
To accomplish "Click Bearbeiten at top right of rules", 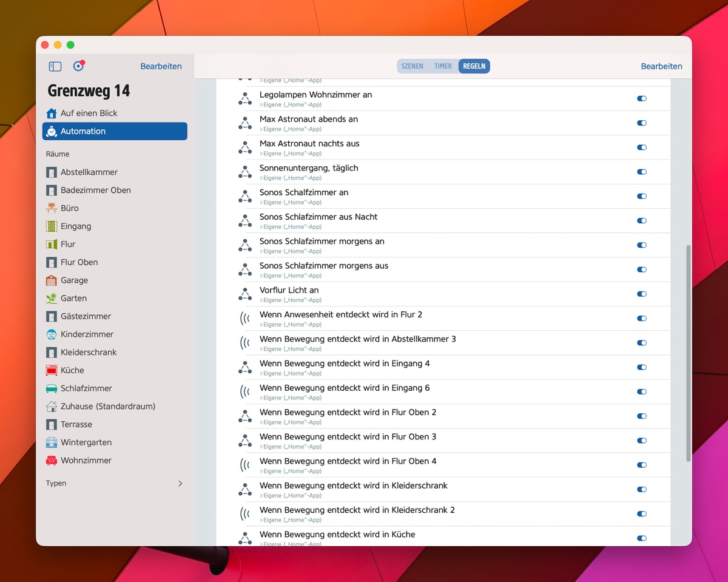I will point(661,66).
